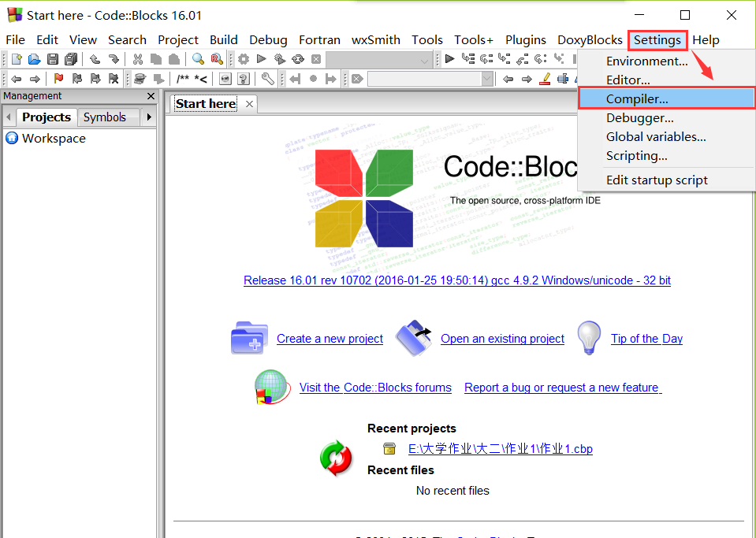756x538 pixels.
Task: Choose Editor... from Settings menu
Action: 666,80
